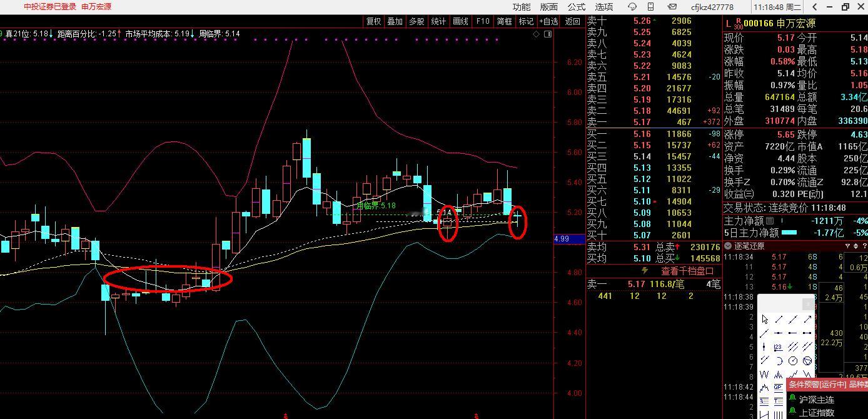Viewport: 868px width, 419px height.
Task: Select the W wave pattern tool
Action: pos(764,375)
